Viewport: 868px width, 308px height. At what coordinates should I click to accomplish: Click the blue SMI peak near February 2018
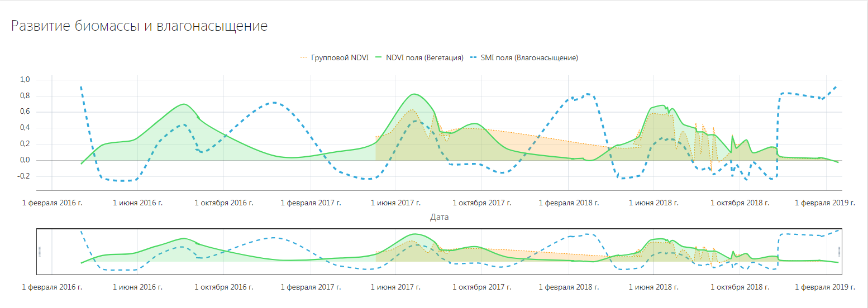coord(588,94)
